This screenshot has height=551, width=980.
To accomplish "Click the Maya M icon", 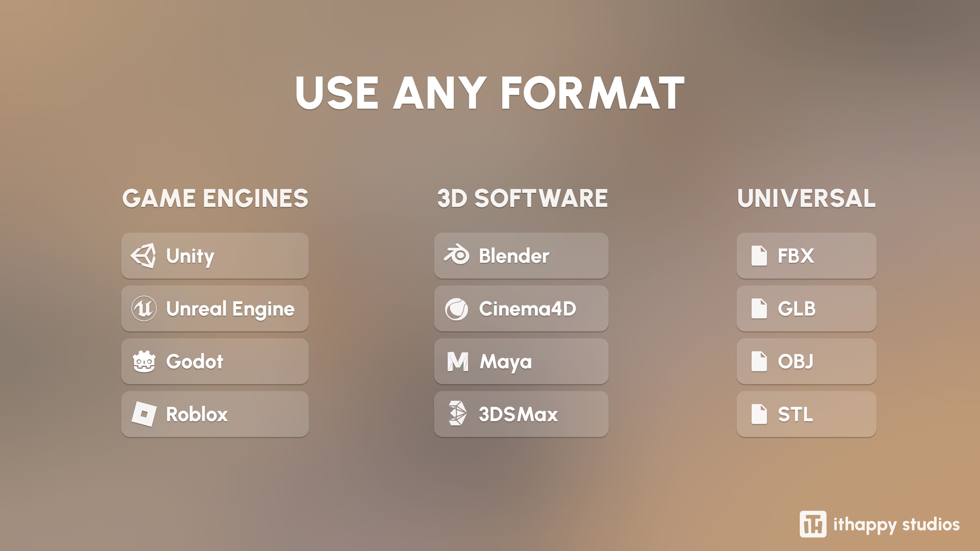I will (457, 362).
